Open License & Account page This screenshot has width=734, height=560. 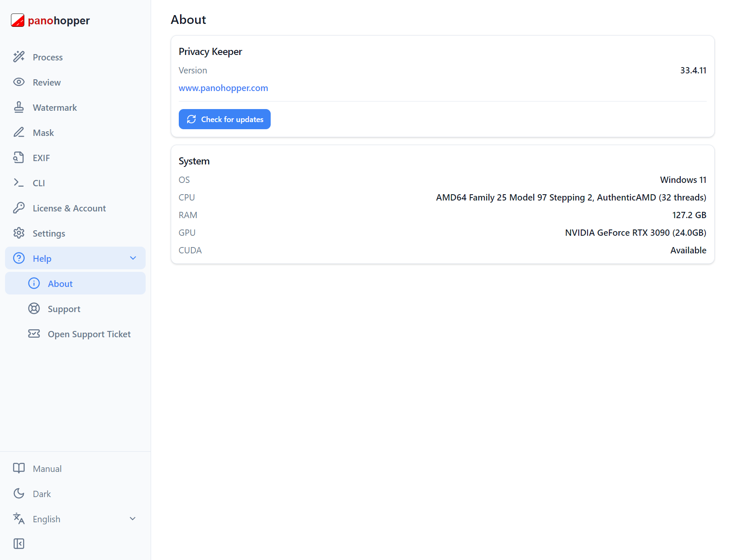point(75,208)
